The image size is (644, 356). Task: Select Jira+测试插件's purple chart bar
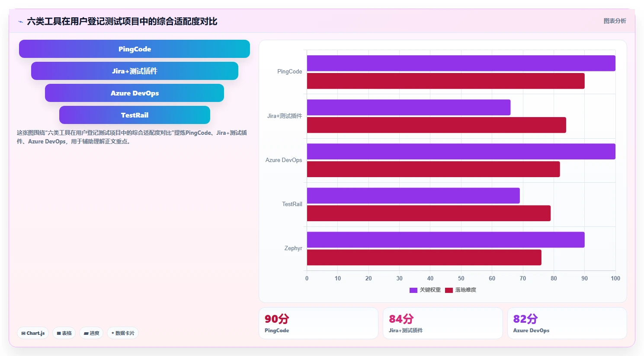(x=409, y=107)
